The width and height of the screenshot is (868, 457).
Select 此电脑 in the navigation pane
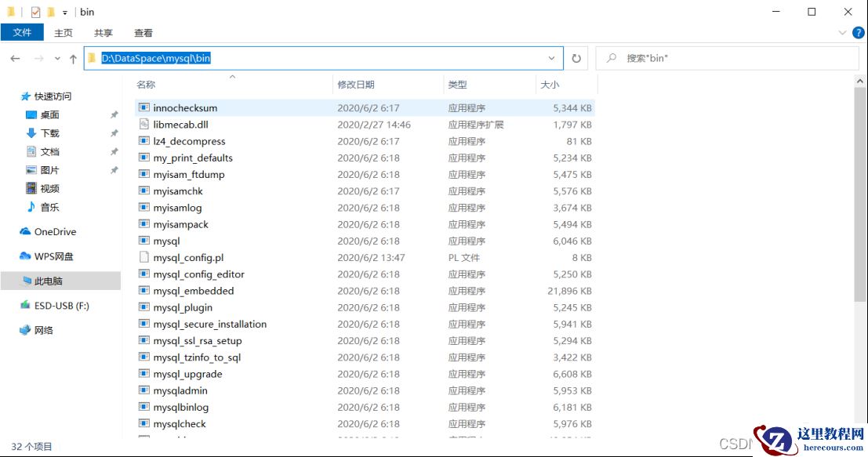tap(49, 281)
